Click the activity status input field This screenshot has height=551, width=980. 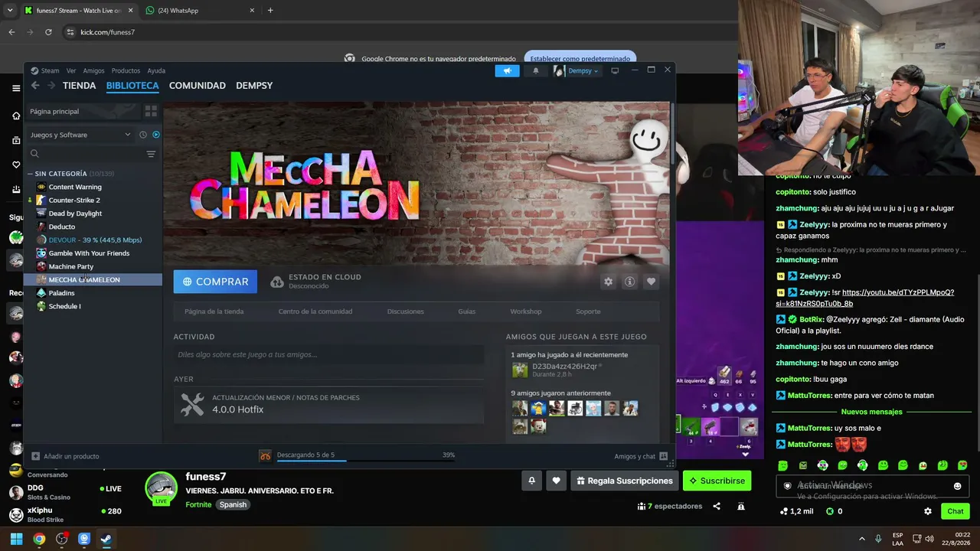point(328,354)
